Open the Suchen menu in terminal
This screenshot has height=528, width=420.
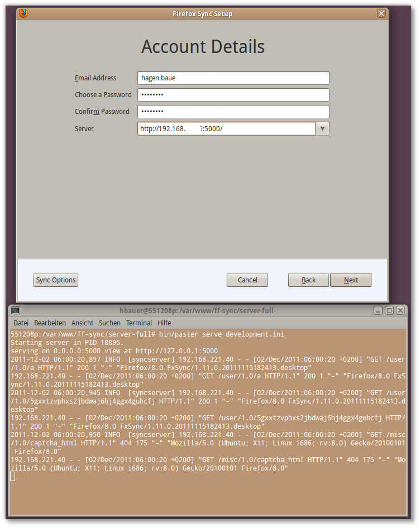pyautogui.click(x=109, y=323)
